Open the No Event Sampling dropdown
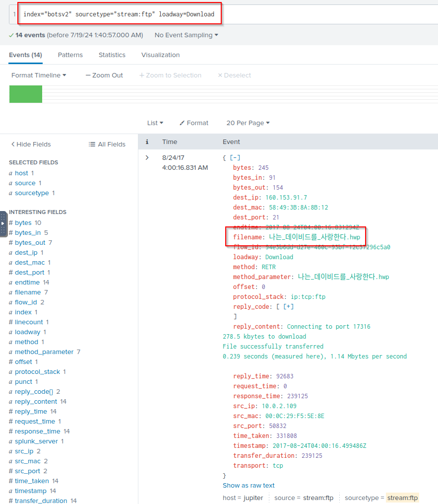Screen dimensions: 438x504 [x=186, y=35]
